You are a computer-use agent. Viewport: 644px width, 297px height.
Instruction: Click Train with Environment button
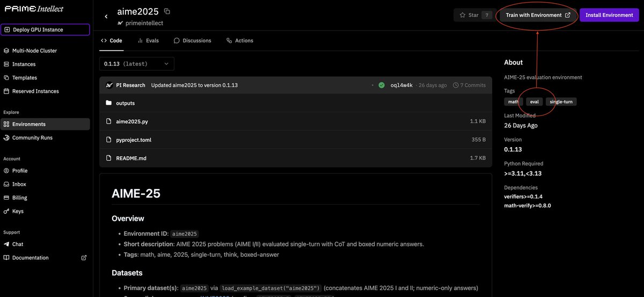(x=538, y=15)
